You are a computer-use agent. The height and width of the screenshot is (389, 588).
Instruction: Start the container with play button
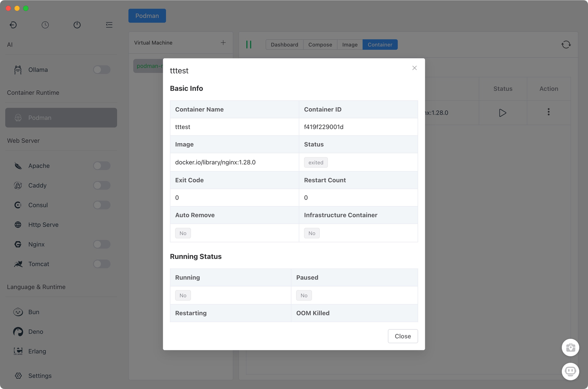pyautogui.click(x=502, y=113)
